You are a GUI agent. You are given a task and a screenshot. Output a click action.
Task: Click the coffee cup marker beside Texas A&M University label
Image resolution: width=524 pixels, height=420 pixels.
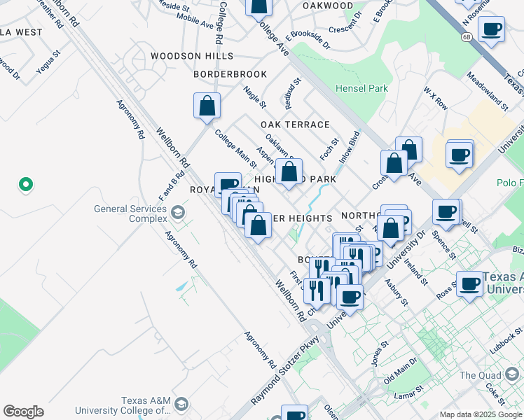tap(469, 285)
